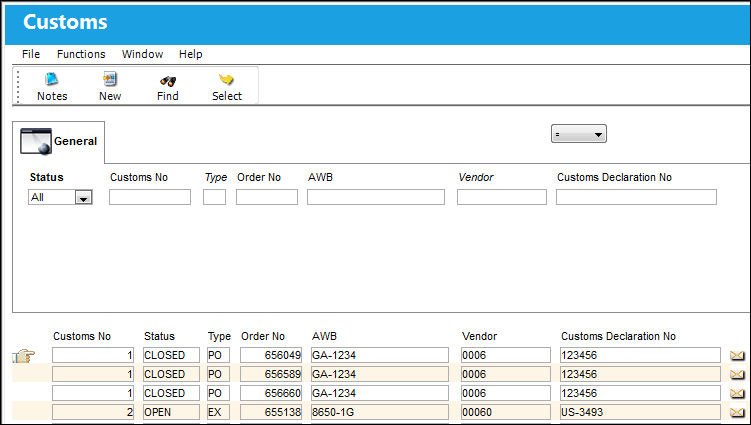Click the pointing hand row indicator
This screenshot has width=751, height=425.
(x=23, y=356)
